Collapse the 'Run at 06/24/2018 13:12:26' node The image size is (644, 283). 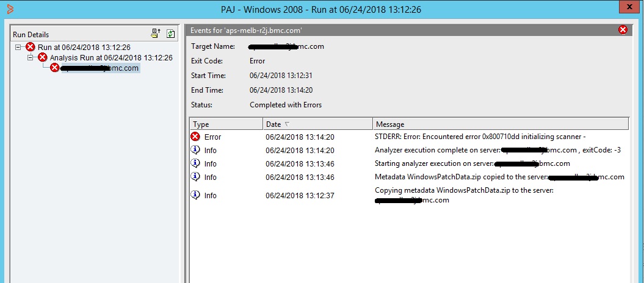19,47
